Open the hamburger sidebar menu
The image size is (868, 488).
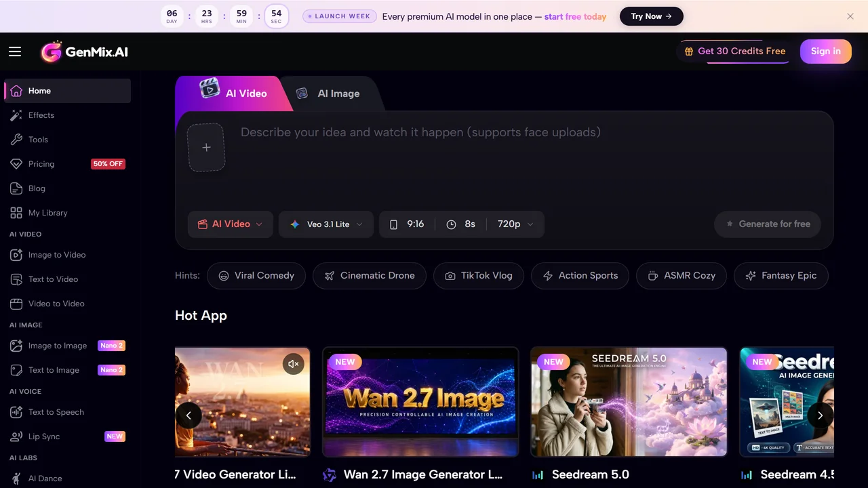point(15,52)
